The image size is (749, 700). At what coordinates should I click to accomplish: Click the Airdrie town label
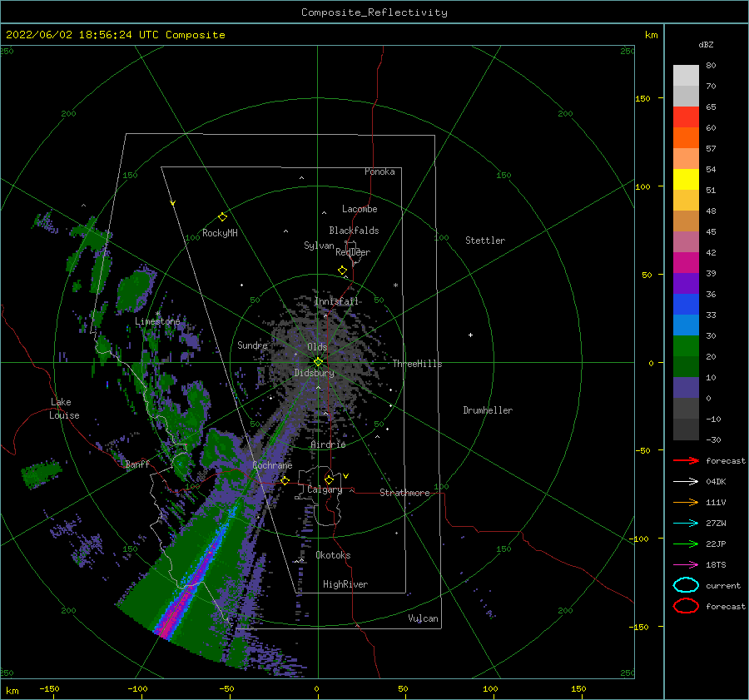click(x=328, y=444)
